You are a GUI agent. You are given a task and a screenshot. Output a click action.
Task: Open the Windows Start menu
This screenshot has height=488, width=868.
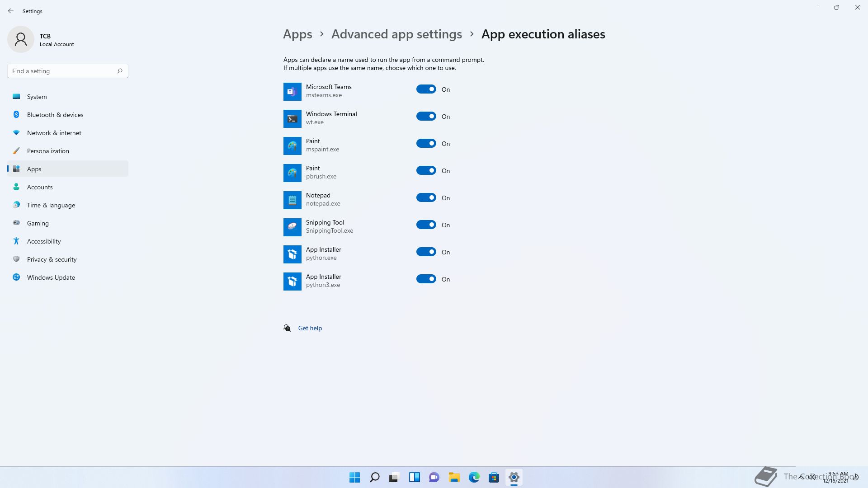click(355, 477)
